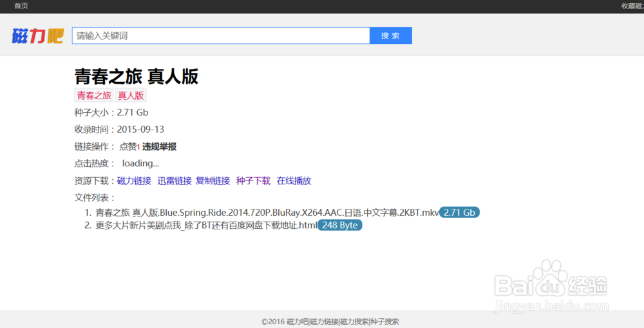
Task: Click the 更多大片新片美剧点我 html file entry
Action: (206, 226)
